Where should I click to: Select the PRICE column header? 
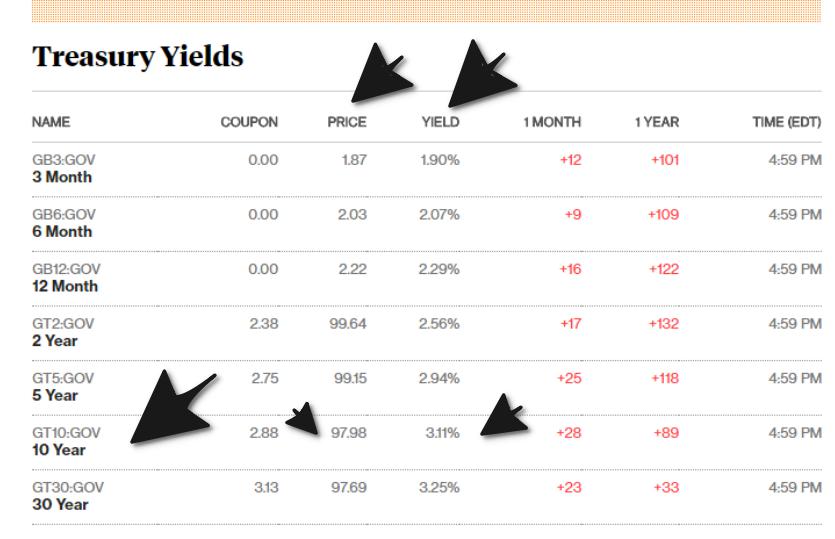click(x=347, y=122)
